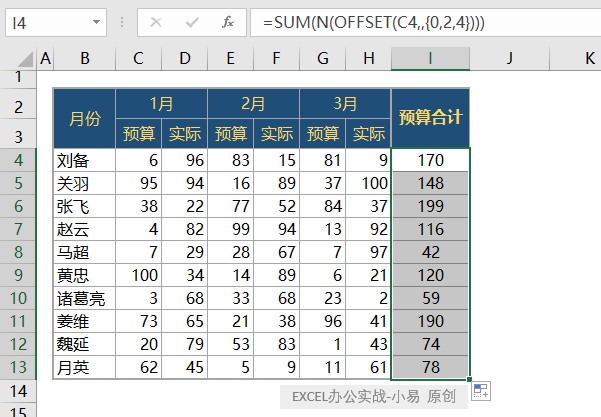
Task: Click total cell showing 170
Action: click(430, 160)
